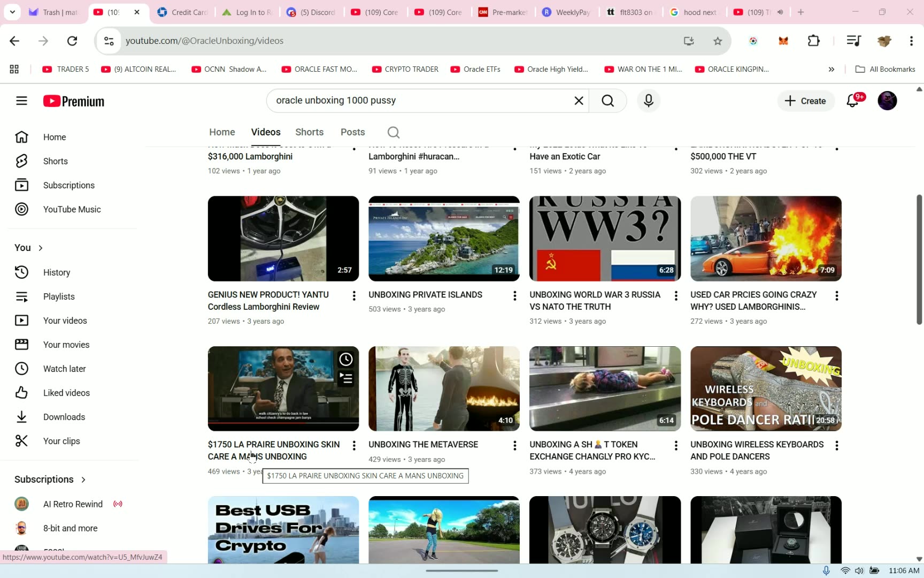The image size is (924, 578).
Task: Bookmark this page with the star
Action: 718,41
